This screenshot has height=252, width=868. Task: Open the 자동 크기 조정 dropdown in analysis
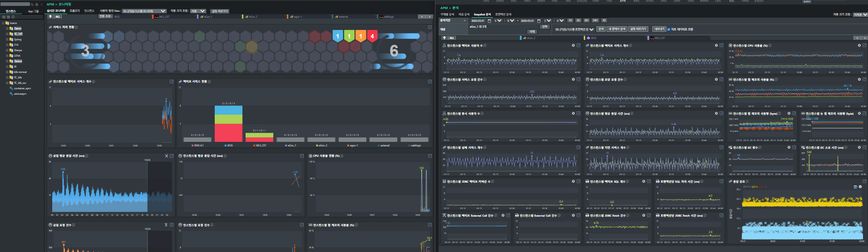860,15
